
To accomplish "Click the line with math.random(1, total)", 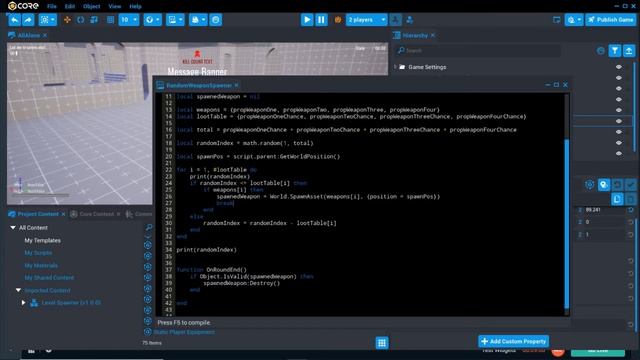I will point(245,143).
